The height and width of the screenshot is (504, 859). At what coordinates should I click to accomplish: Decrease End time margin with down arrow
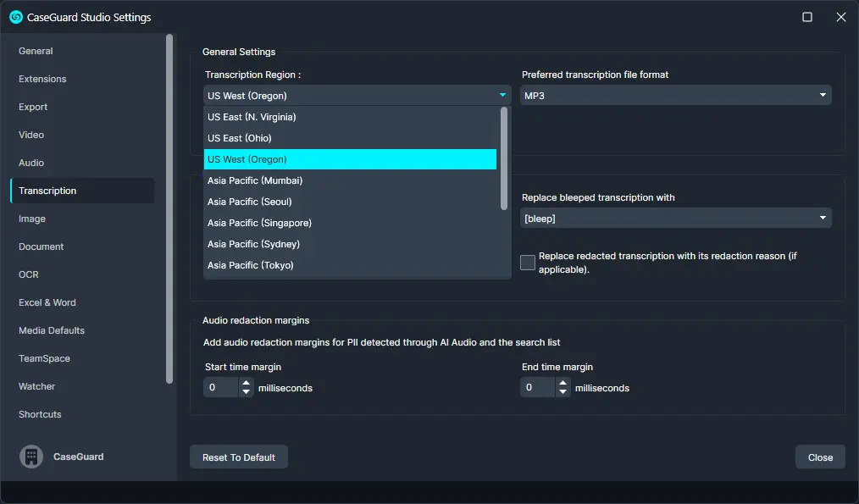click(563, 392)
